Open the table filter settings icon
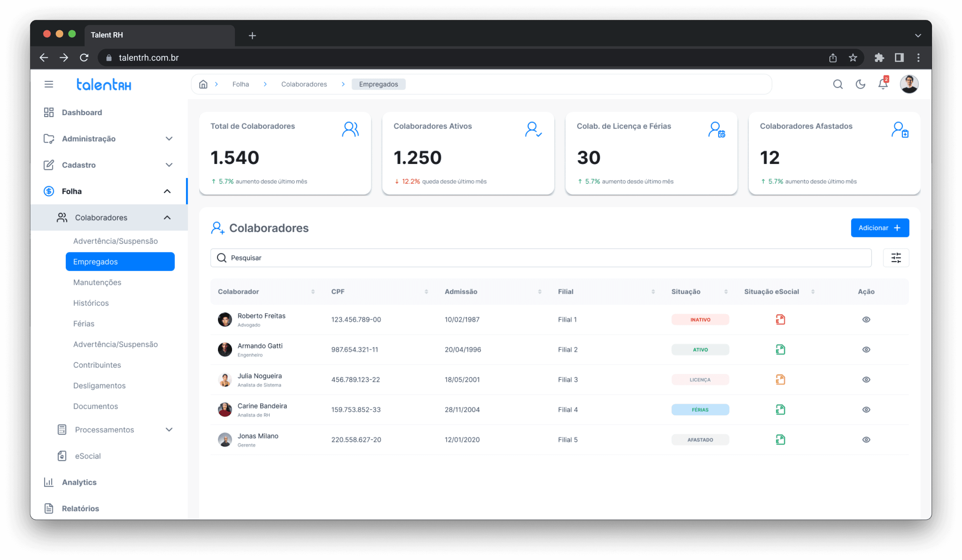 [896, 258]
